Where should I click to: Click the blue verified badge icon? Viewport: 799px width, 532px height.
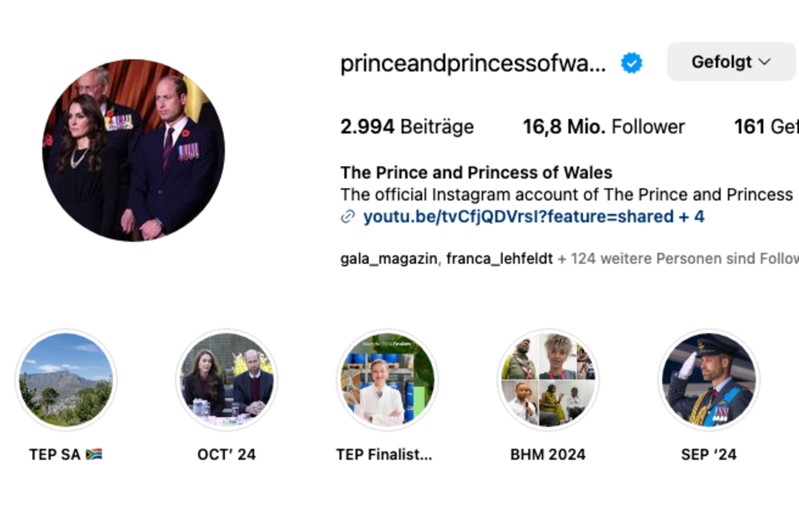tap(631, 63)
